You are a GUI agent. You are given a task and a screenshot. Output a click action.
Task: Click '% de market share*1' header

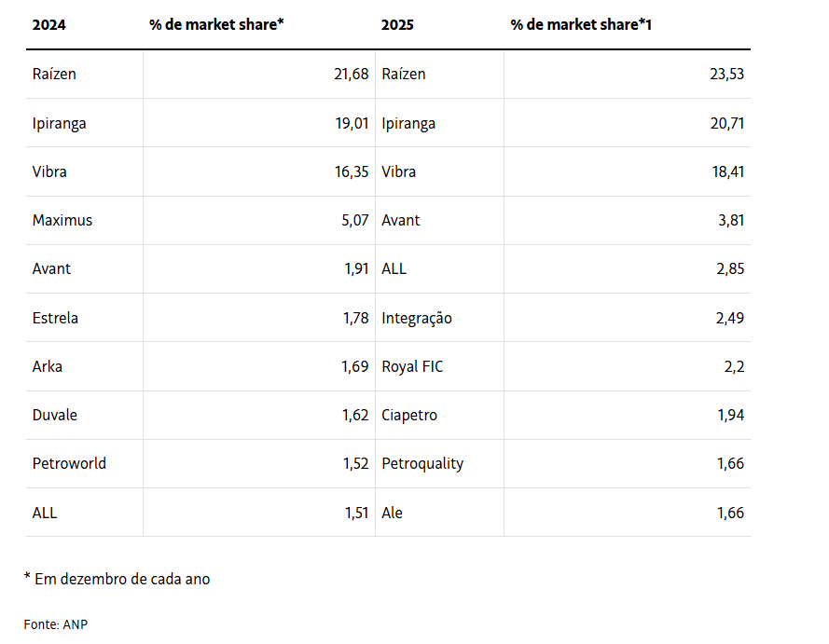pyautogui.click(x=581, y=25)
